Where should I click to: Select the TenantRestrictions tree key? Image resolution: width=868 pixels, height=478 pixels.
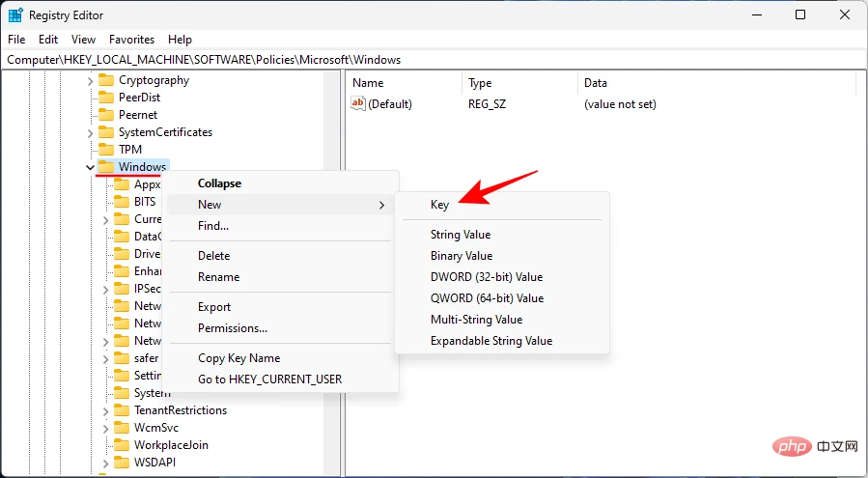181,410
